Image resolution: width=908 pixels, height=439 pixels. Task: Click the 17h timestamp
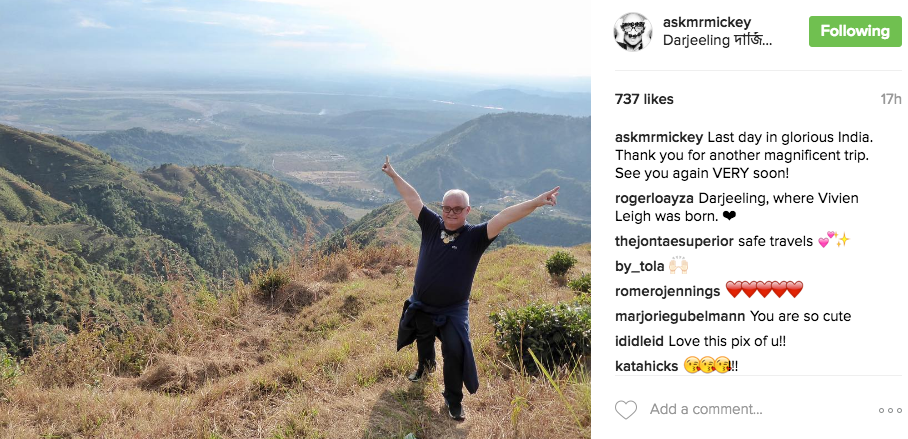coord(891,100)
